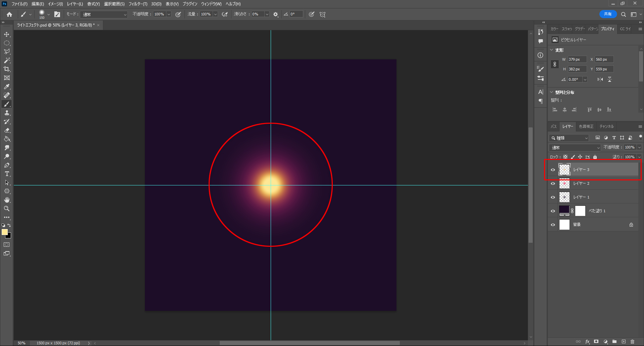Hide レイヤー 2 with its eye icon

coord(553,183)
